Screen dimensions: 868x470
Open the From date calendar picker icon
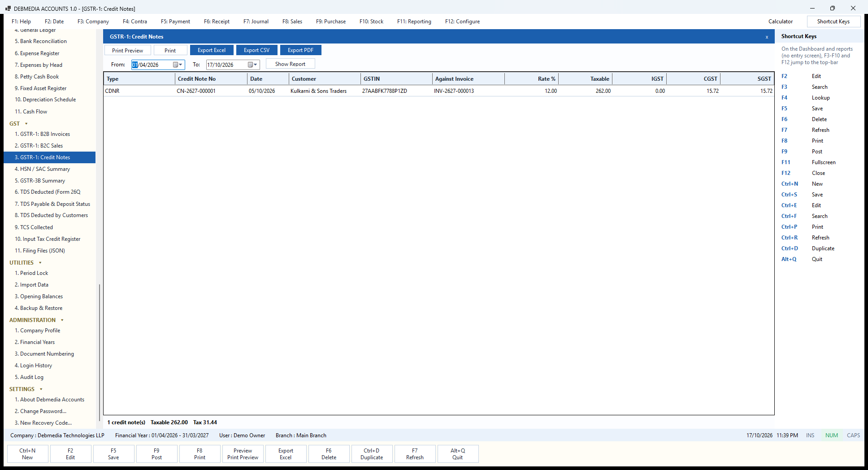point(175,65)
